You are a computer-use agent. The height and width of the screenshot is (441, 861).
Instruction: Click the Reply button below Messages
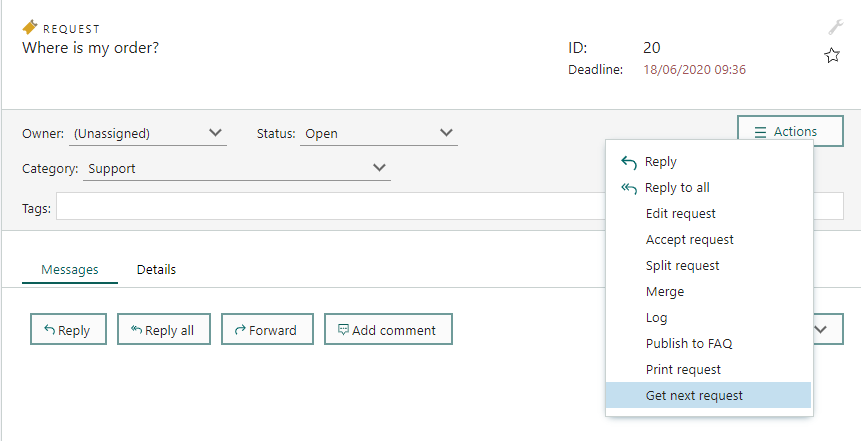69,330
